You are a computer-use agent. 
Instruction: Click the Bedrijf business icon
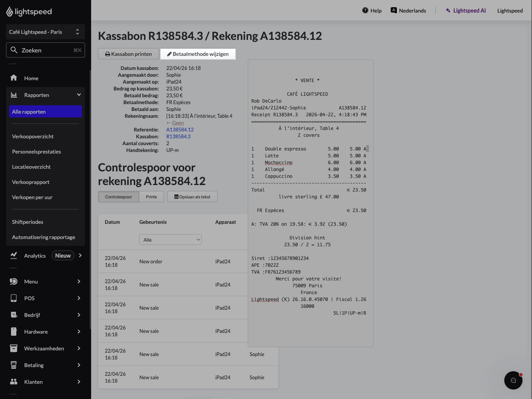point(14,315)
